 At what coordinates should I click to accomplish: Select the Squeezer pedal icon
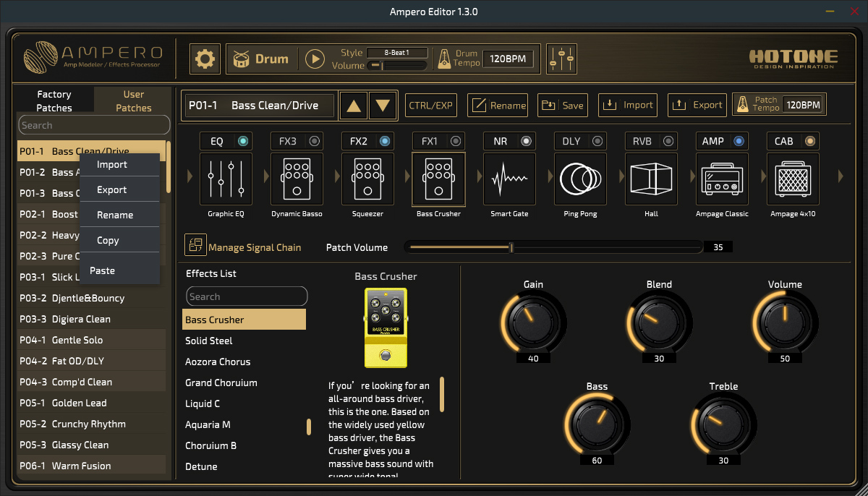click(368, 179)
